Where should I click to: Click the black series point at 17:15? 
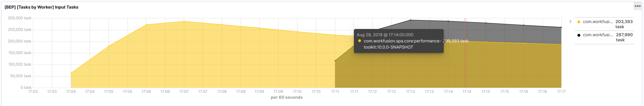click(486, 23)
